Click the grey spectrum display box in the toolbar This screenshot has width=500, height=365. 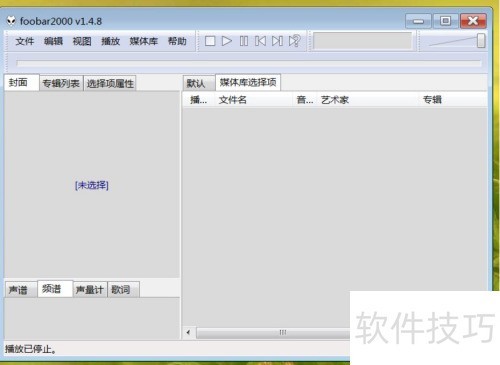point(362,41)
